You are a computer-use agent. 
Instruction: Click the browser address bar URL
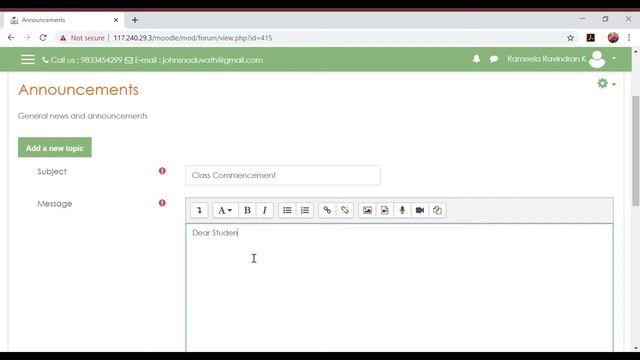(193, 38)
